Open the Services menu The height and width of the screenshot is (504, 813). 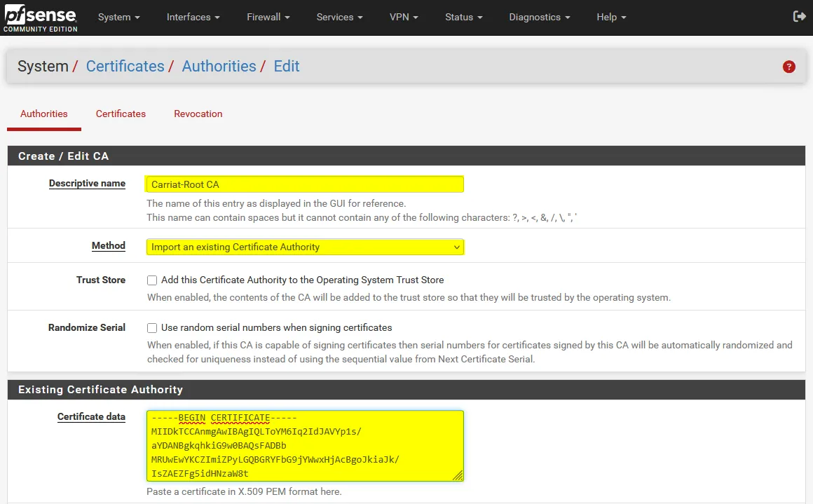(x=339, y=17)
